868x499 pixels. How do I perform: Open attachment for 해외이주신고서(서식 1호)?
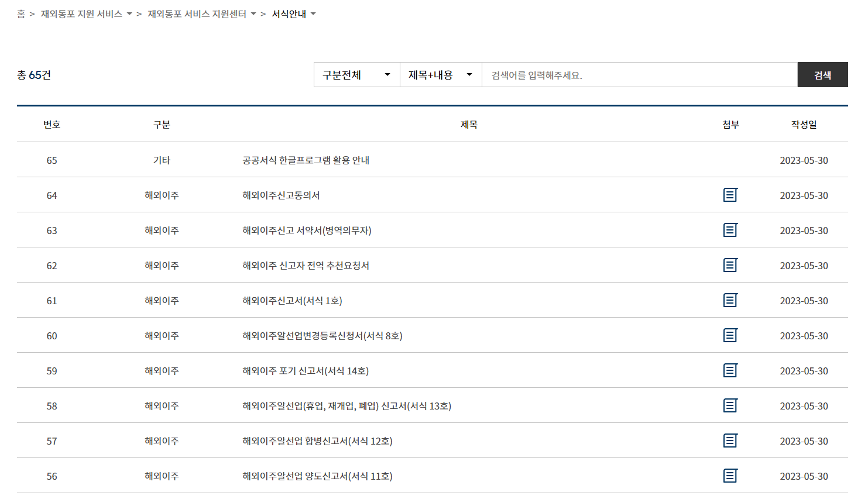(x=730, y=300)
